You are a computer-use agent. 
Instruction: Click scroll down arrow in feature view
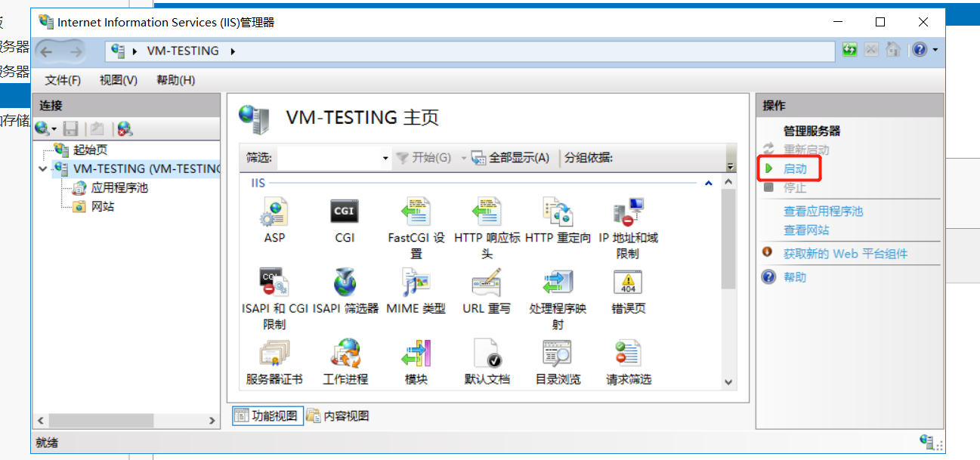click(x=728, y=383)
